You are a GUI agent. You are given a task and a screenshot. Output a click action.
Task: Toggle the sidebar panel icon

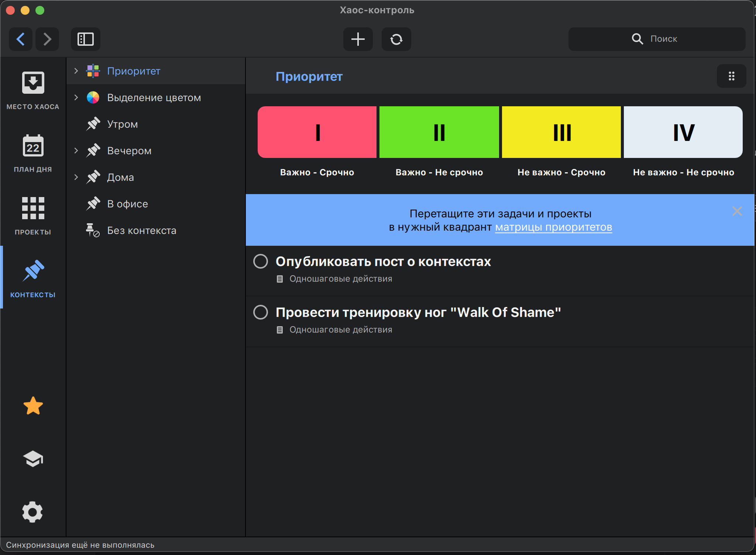point(85,39)
